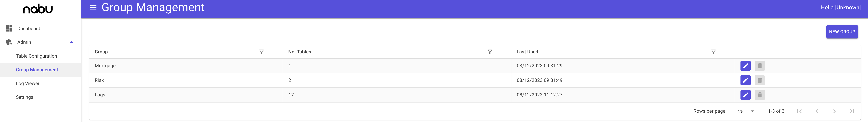
Task: Open the rows per page dropdown
Action: [x=746, y=111]
